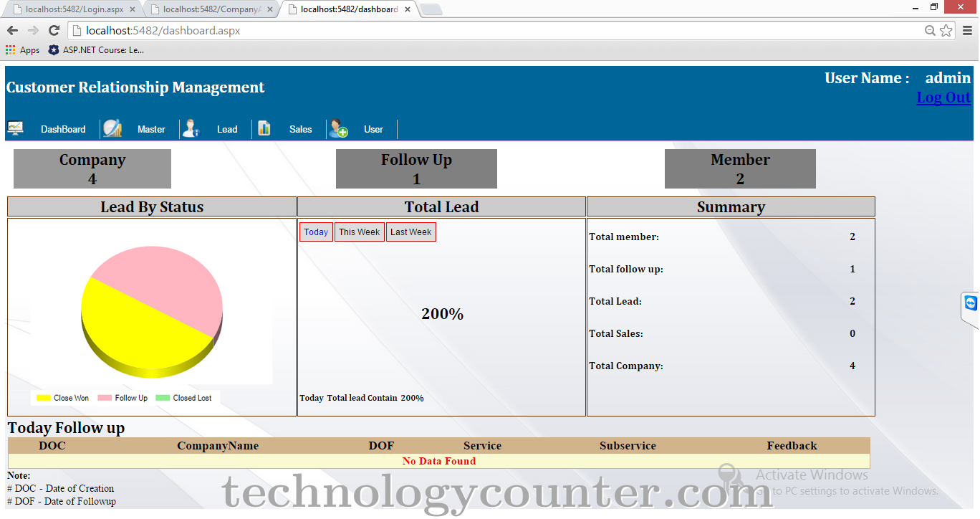Click the 'Lead By Status' panel heading

pos(152,207)
